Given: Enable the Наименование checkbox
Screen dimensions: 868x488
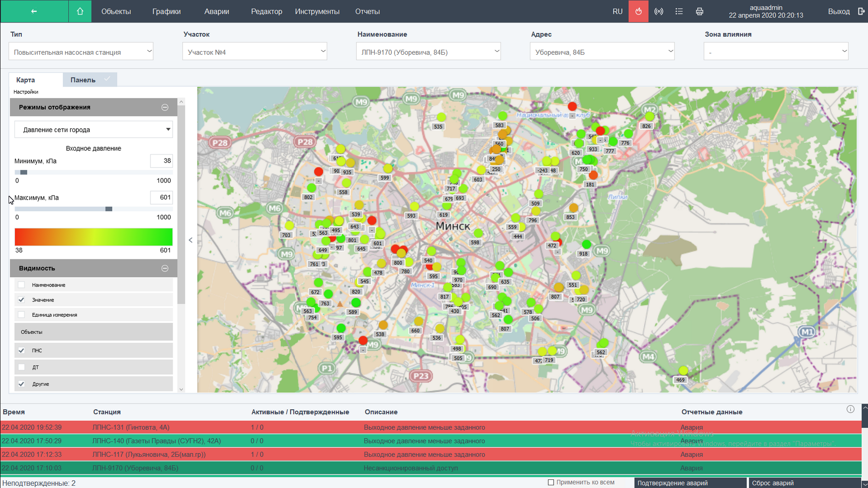Looking at the screenshot, I should pos(21,285).
